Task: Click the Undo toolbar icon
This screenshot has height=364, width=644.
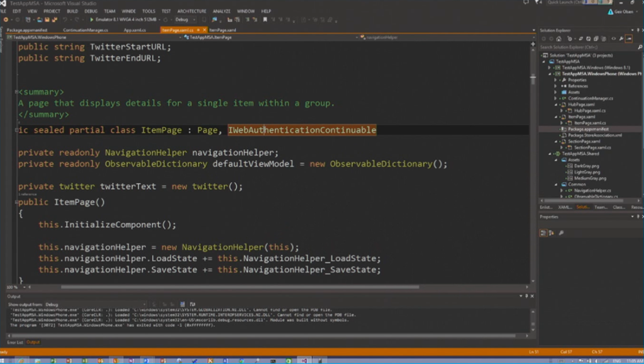Action: pos(65,20)
